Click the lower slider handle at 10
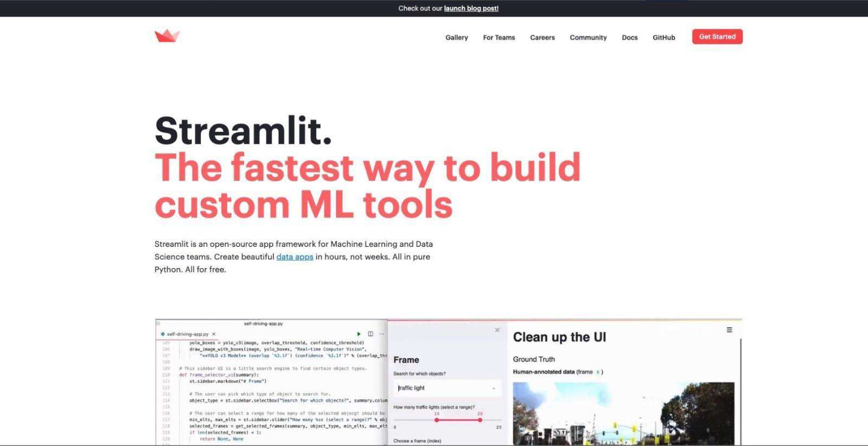Screen dimensions: 868x446 [437, 420]
